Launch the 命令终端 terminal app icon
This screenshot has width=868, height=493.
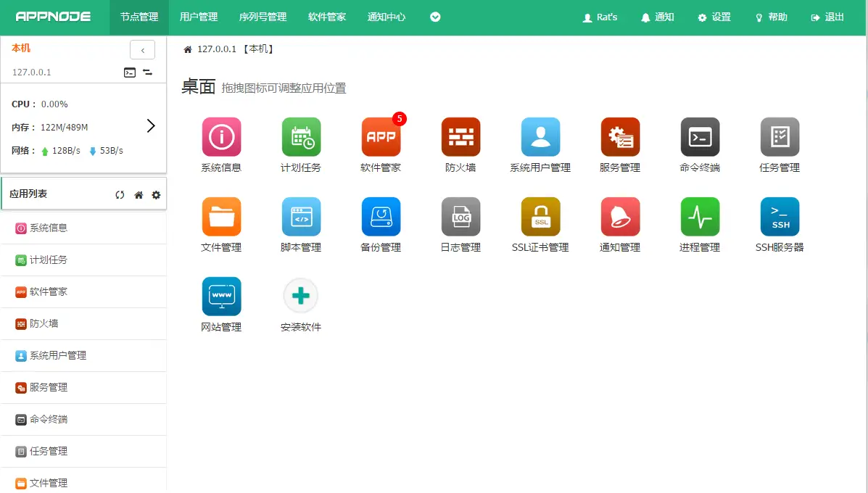tap(700, 137)
